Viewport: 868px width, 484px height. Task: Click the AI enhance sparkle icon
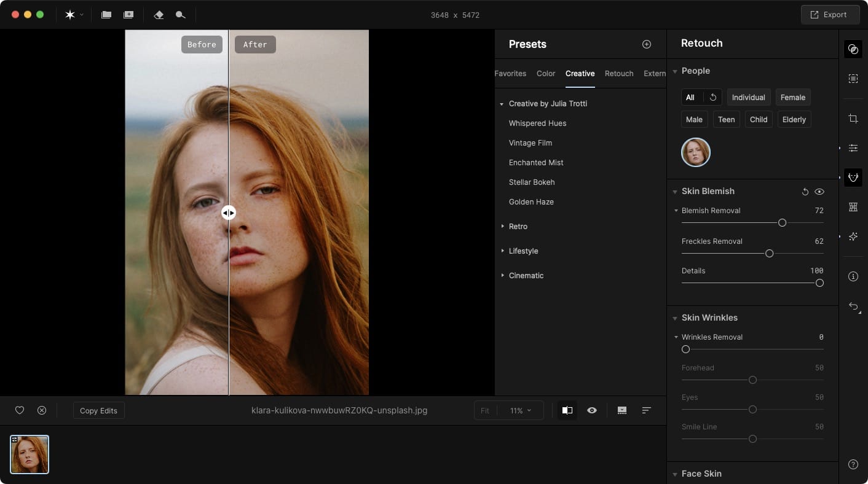(x=853, y=236)
